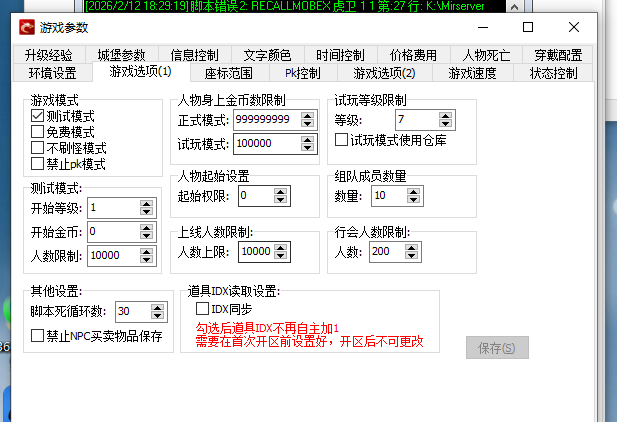
Task: Click the 保存(S) button
Action: (497, 348)
